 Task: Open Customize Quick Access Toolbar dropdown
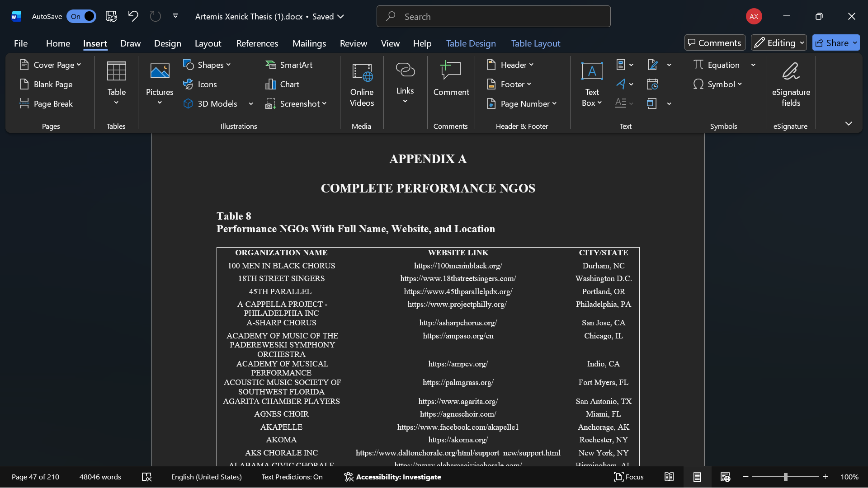coord(175,16)
